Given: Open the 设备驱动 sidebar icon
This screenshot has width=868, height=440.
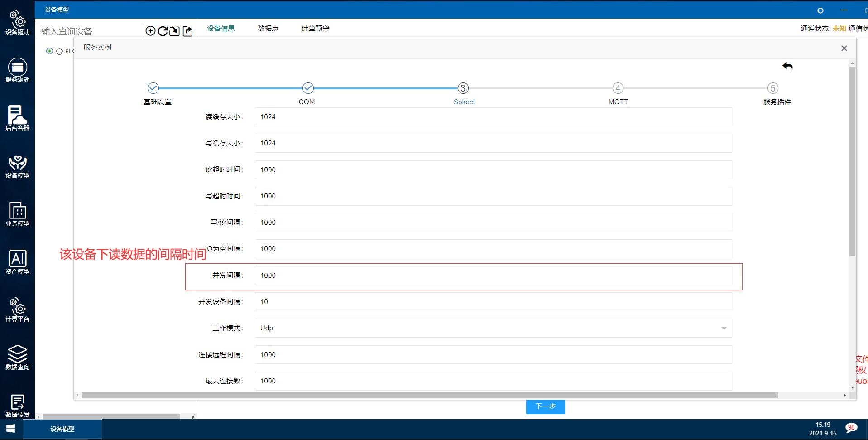Looking at the screenshot, I should [17, 23].
